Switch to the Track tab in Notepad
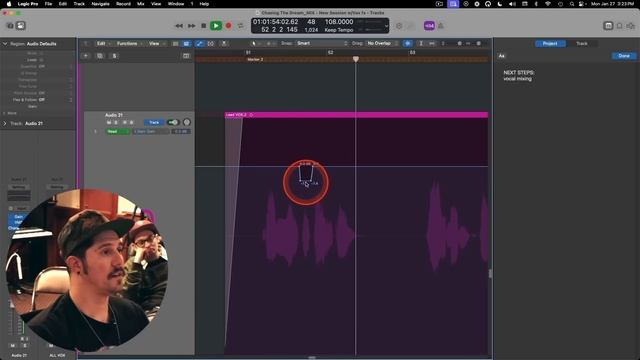640x360 pixels. 582,43
